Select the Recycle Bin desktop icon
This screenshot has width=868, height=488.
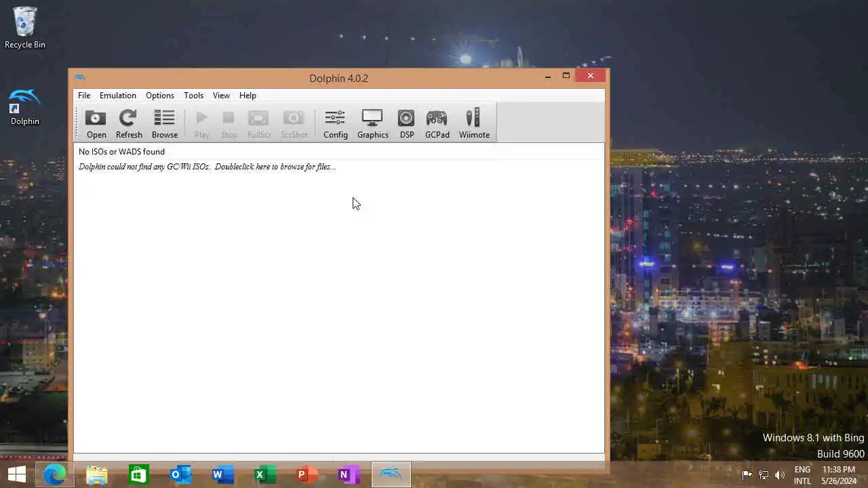click(25, 28)
